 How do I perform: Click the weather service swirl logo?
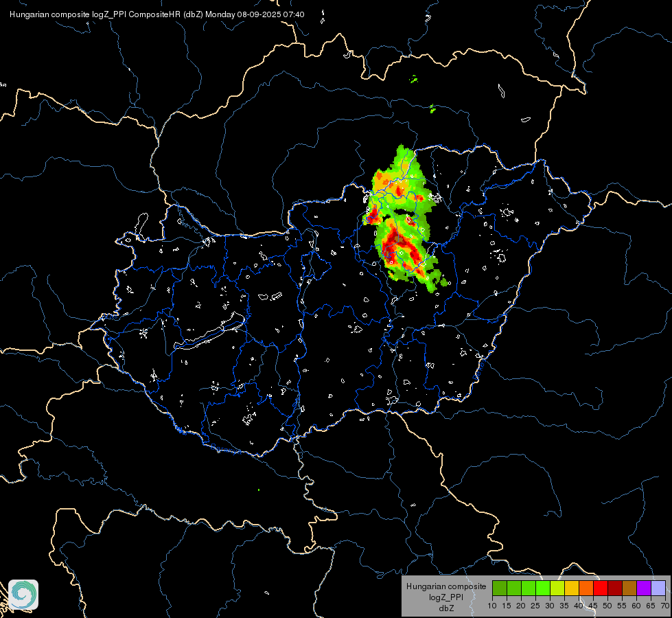click(x=23, y=595)
